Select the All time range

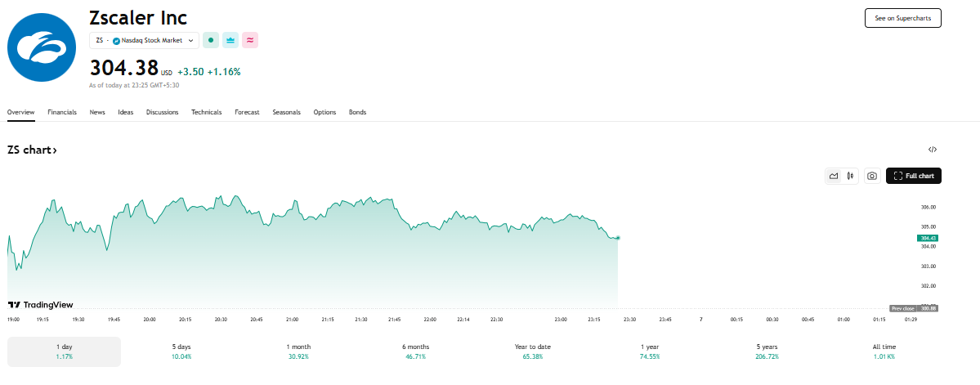884,351
